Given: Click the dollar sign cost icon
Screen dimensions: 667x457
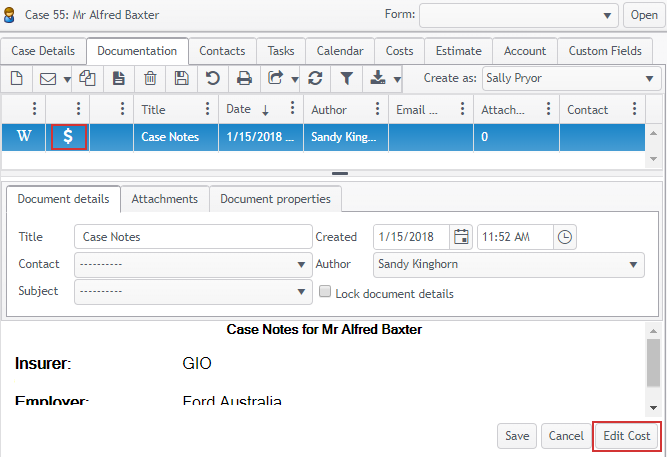Looking at the screenshot, I should (68, 137).
